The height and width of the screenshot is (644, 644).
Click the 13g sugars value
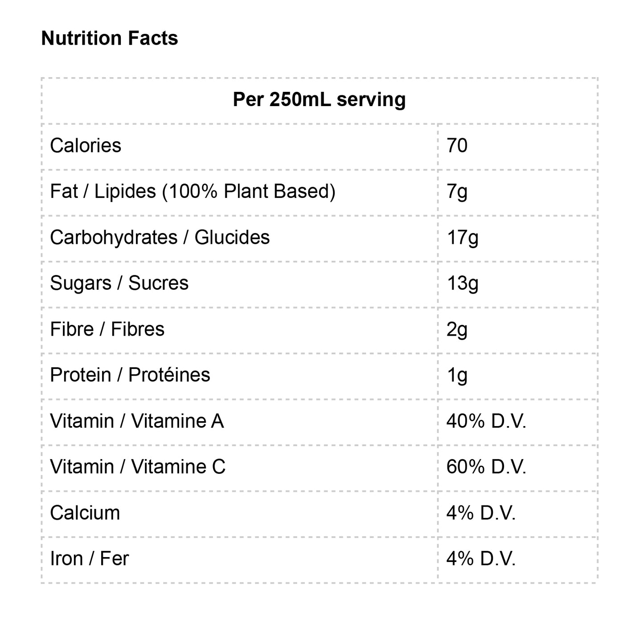pyautogui.click(x=462, y=283)
